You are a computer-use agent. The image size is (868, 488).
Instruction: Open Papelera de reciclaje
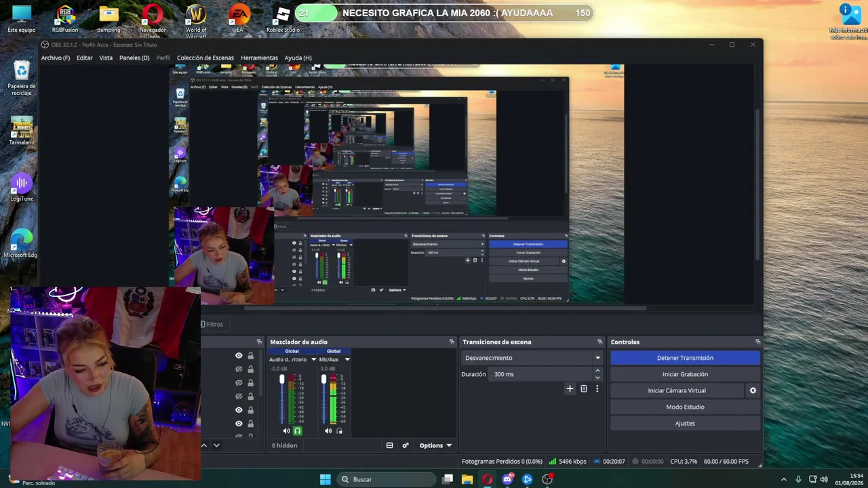coord(22,78)
